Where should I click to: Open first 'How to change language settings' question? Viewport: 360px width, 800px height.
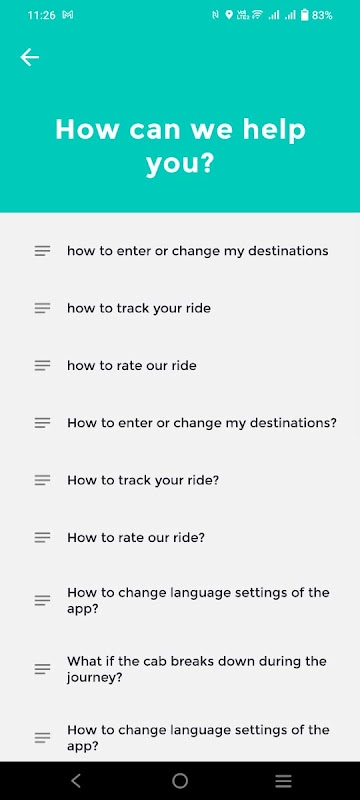pyautogui.click(x=180, y=601)
